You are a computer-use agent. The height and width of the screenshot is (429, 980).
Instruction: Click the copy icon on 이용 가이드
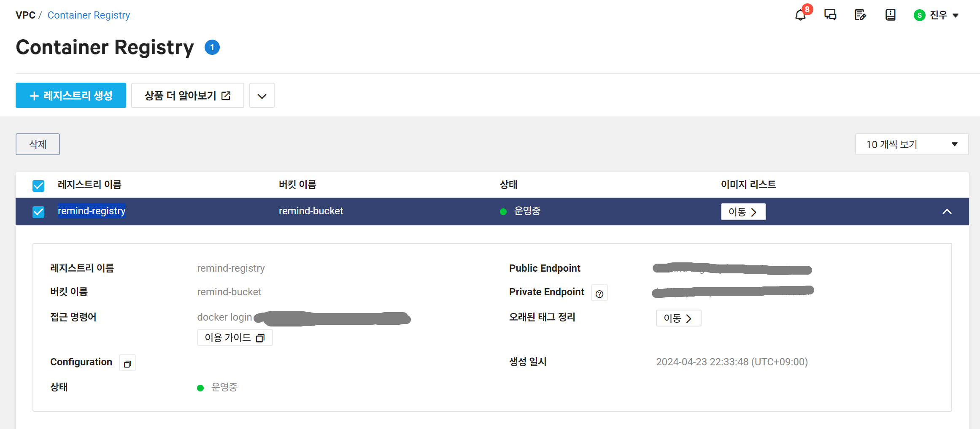261,337
